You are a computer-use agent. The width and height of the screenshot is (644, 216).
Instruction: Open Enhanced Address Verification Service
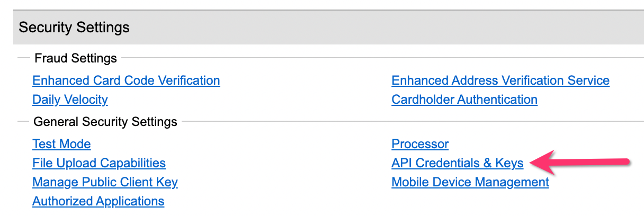(500, 80)
